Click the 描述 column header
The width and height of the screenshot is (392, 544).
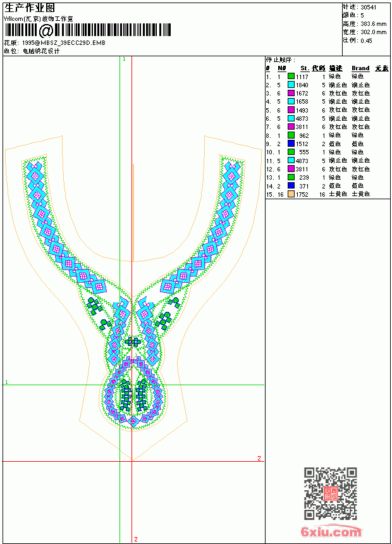pyautogui.click(x=336, y=68)
